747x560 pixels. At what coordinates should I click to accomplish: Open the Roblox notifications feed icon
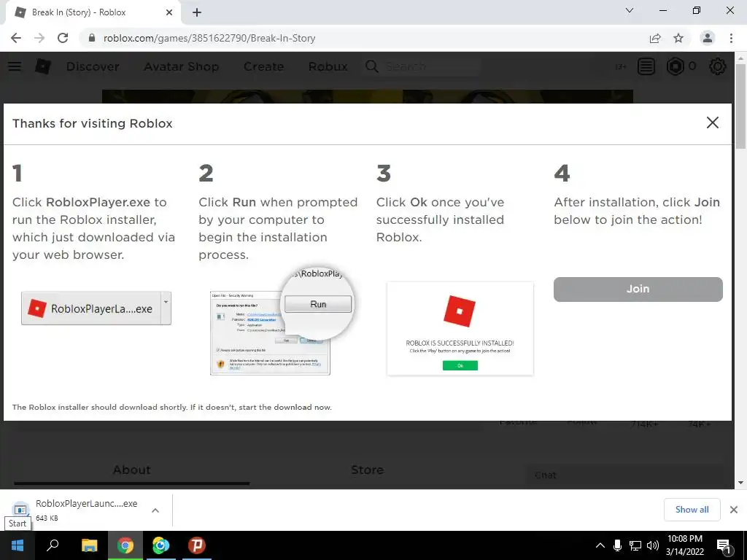tap(646, 66)
